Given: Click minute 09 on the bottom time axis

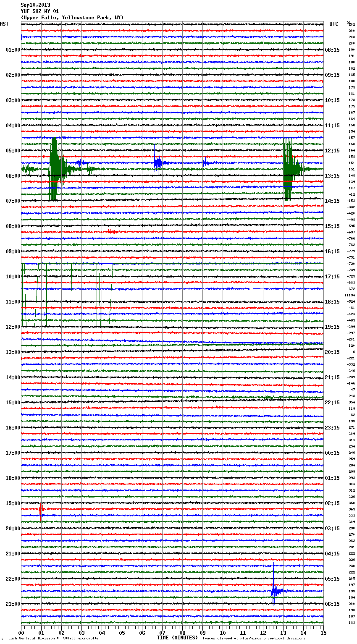Looking at the screenshot, I should point(203,633).
